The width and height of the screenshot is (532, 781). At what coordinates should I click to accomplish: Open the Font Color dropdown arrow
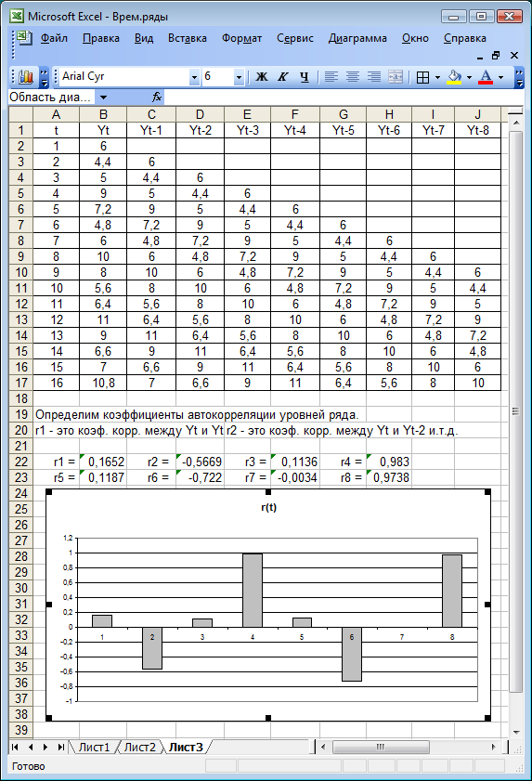[500, 77]
